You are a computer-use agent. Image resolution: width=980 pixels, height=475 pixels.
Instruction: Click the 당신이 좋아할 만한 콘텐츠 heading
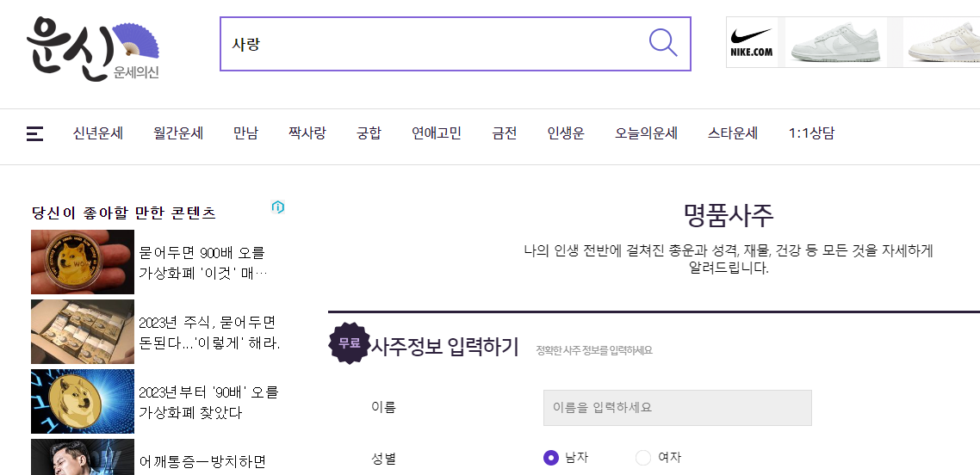(x=124, y=213)
